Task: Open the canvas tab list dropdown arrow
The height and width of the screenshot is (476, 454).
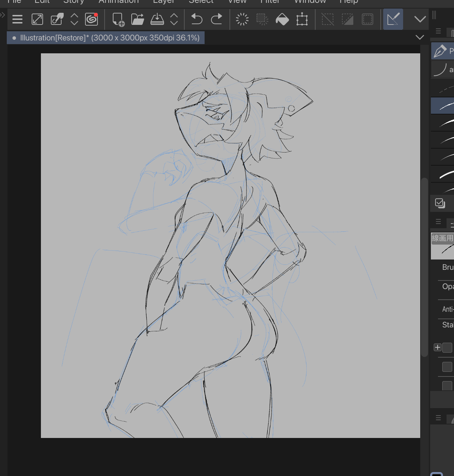Action: coord(420,37)
